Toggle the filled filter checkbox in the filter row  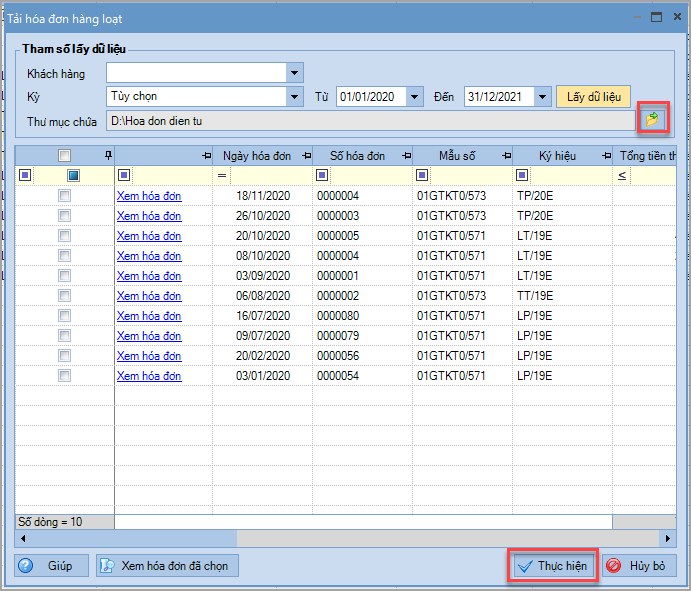coord(73,175)
